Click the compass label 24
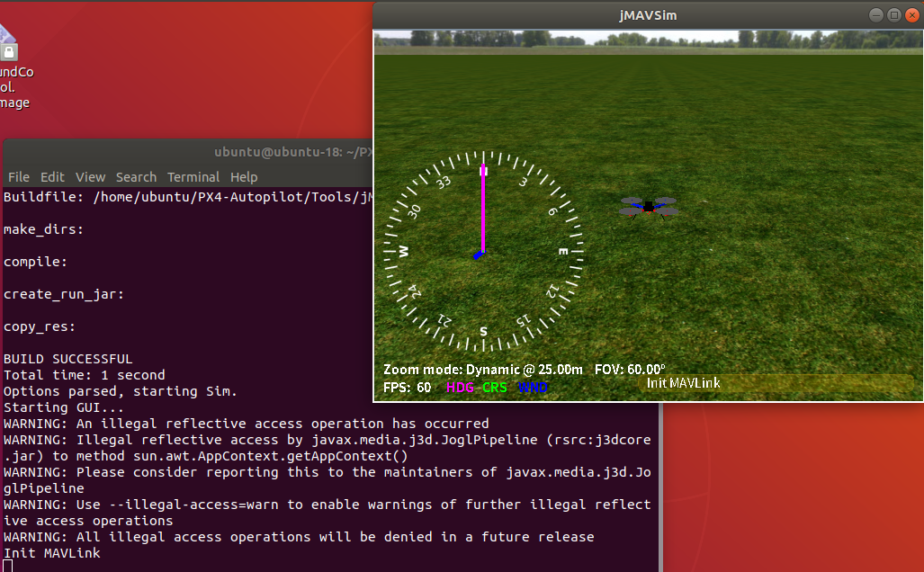This screenshot has height=572, width=924. (x=415, y=291)
